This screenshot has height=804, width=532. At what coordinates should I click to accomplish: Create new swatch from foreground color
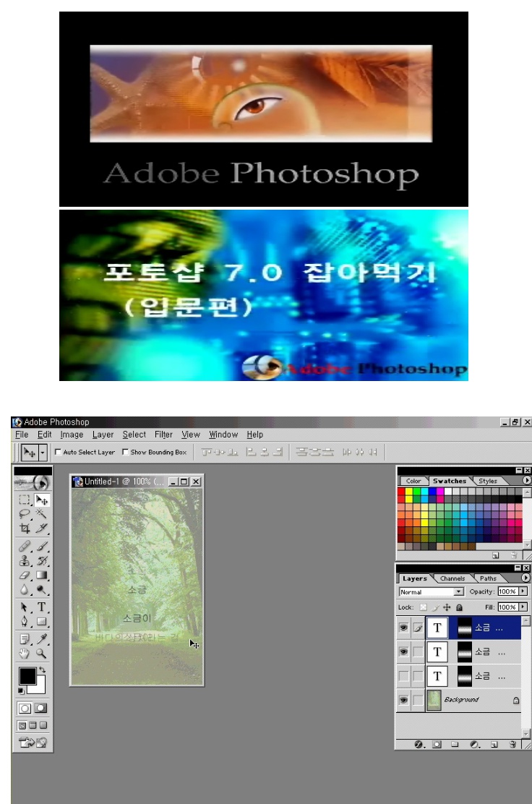pyautogui.click(x=495, y=555)
